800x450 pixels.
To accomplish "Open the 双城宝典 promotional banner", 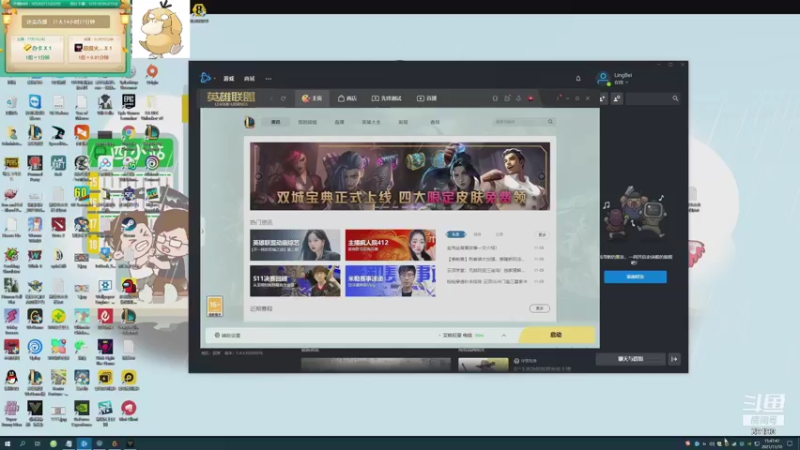I will pyautogui.click(x=400, y=176).
